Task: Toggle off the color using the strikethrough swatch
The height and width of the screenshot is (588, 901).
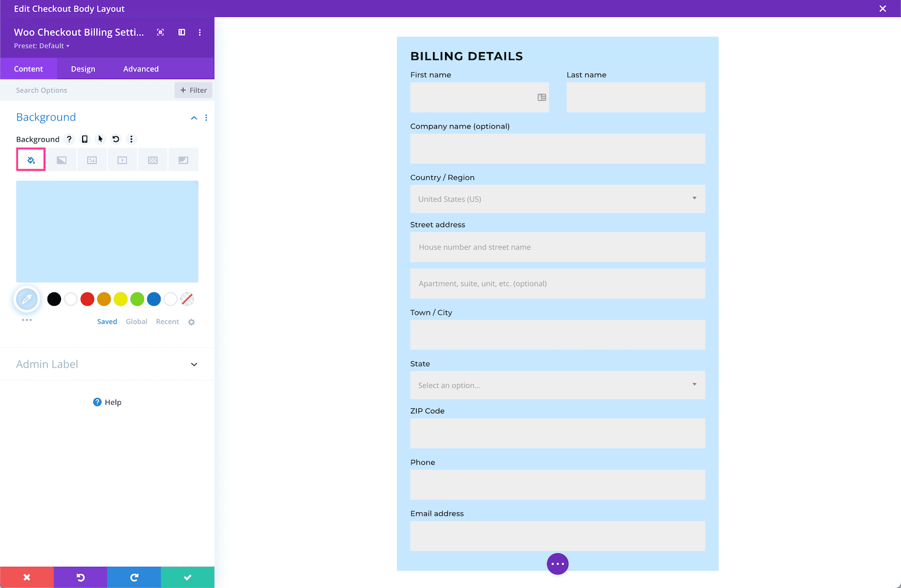Action: point(187,299)
